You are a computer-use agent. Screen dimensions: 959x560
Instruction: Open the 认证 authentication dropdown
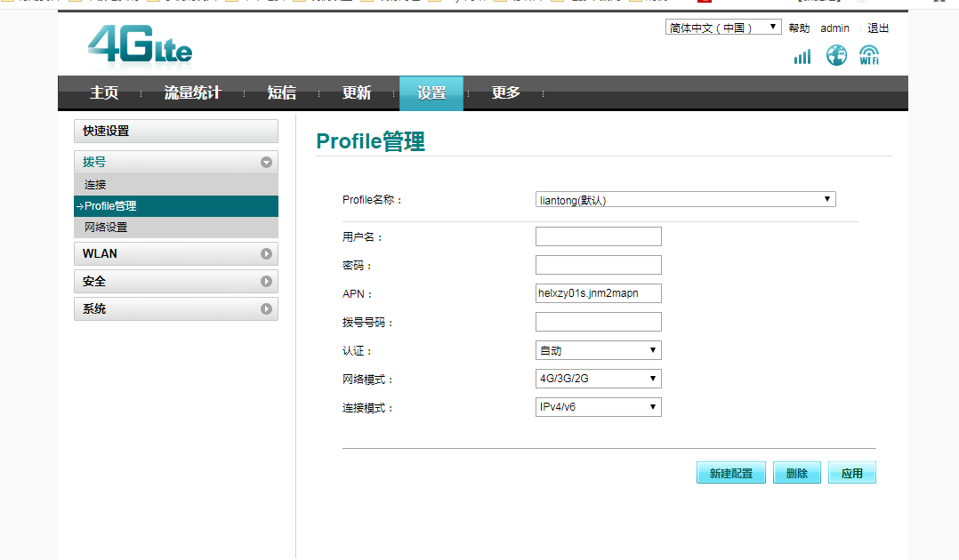[598, 350]
